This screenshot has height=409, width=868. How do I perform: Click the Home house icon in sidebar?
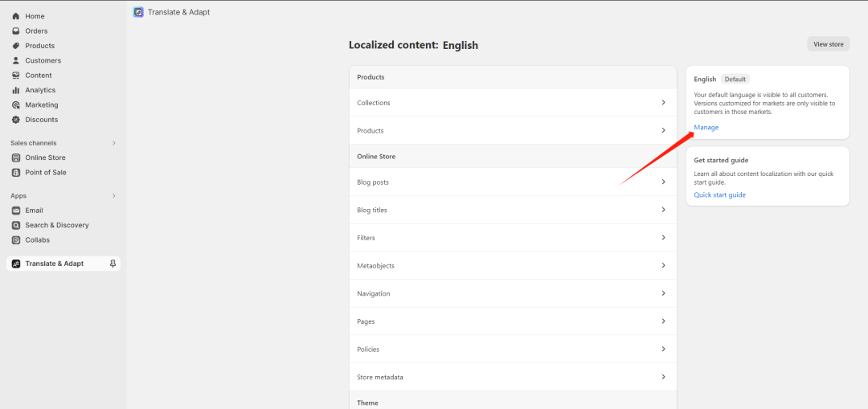coord(16,16)
